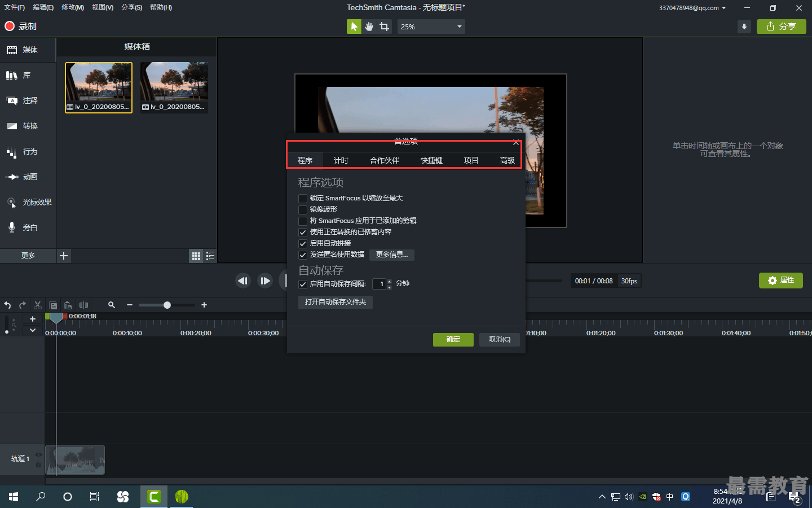Activate the crop tool
Image resolution: width=812 pixels, height=508 pixels.
pyautogui.click(x=385, y=27)
